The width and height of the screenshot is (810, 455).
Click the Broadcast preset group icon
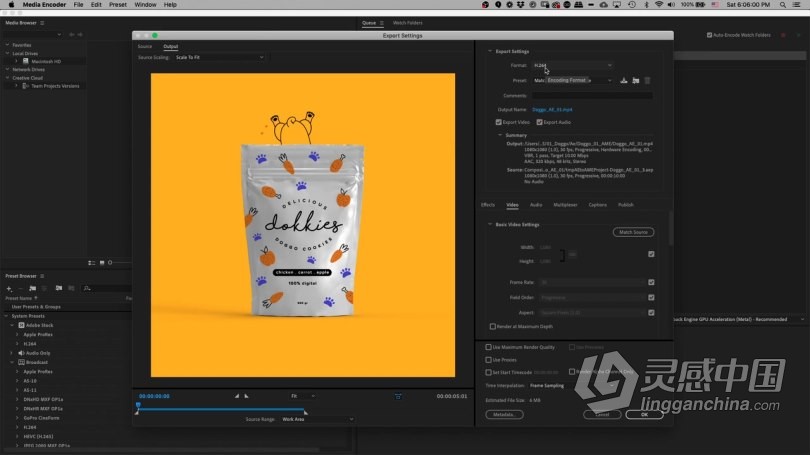(22, 362)
